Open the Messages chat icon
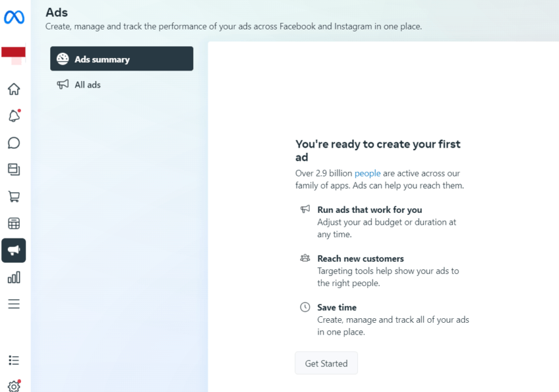The width and height of the screenshot is (559, 392). tap(14, 142)
